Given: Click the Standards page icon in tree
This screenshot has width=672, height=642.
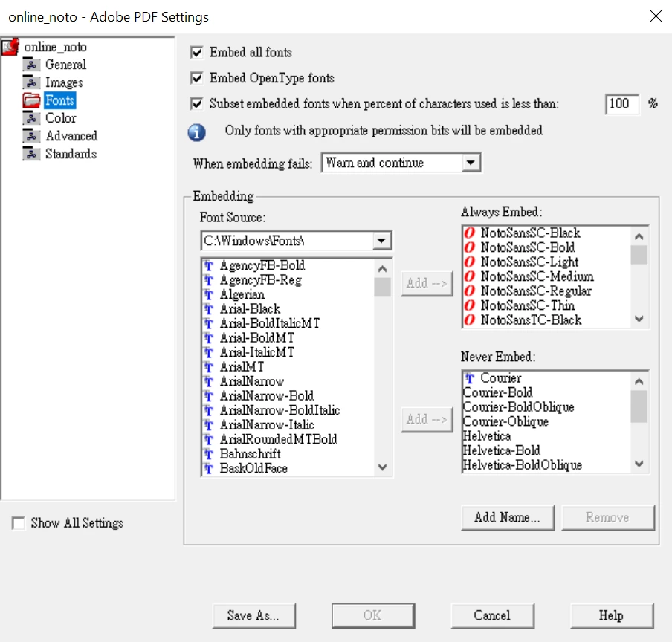Looking at the screenshot, I should click(x=31, y=154).
